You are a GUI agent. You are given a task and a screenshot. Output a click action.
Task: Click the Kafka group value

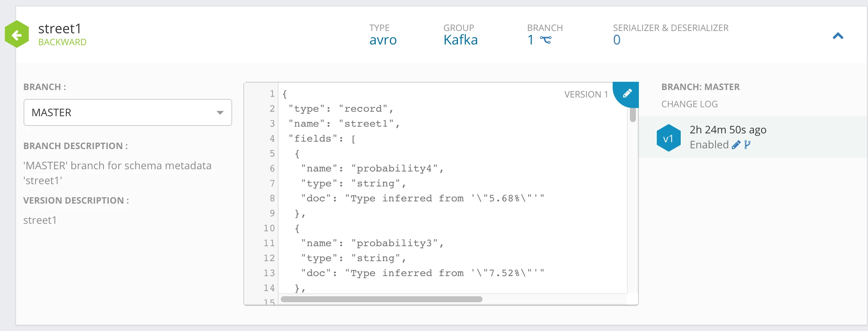coord(461,40)
